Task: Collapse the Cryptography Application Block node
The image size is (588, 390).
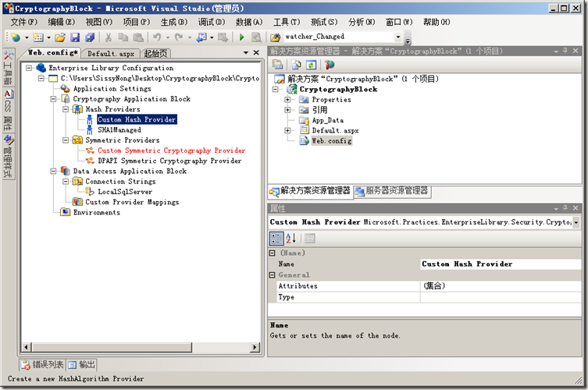Action: pos(53,99)
